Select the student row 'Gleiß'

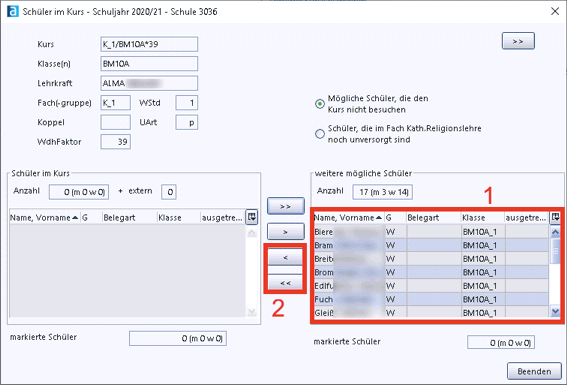click(x=431, y=312)
